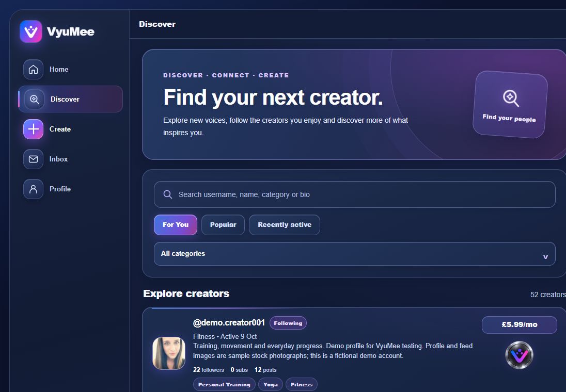This screenshot has height=392, width=566.
Task: Click the '0 subs' count
Action: 239,370
